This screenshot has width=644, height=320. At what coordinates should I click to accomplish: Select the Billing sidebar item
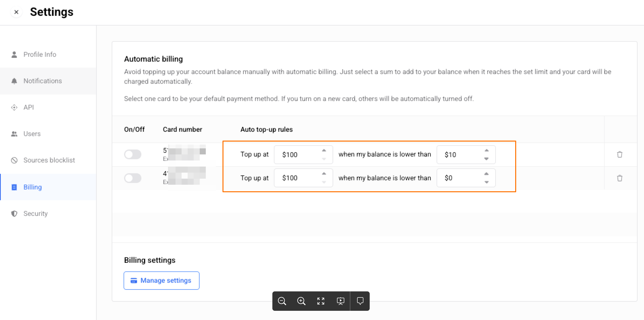48,187
